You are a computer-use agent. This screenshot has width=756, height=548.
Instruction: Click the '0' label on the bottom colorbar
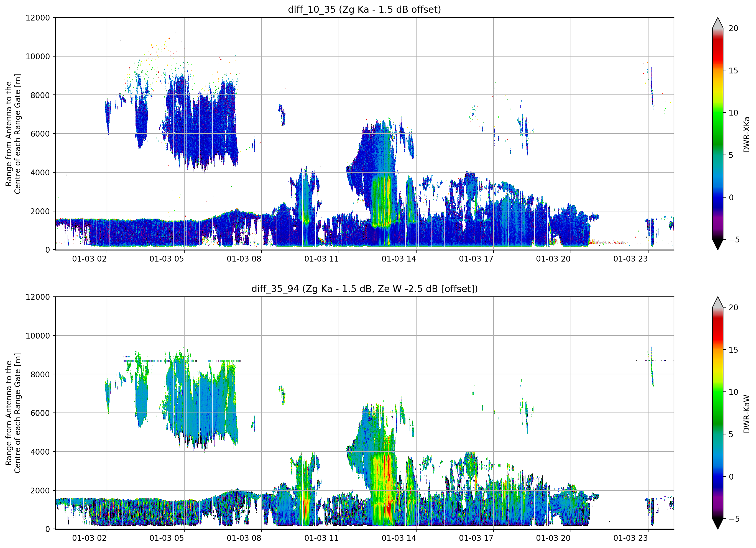click(731, 477)
